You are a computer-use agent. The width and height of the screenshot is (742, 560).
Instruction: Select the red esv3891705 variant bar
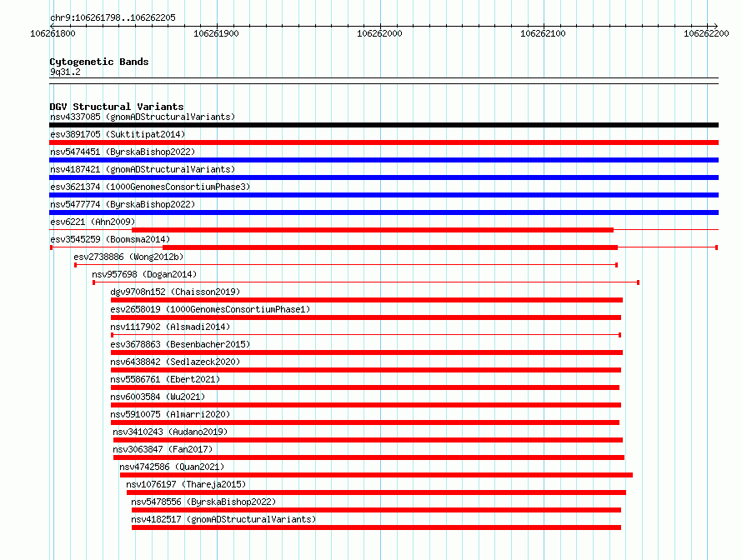pyautogui.click(x=384, y=142)
